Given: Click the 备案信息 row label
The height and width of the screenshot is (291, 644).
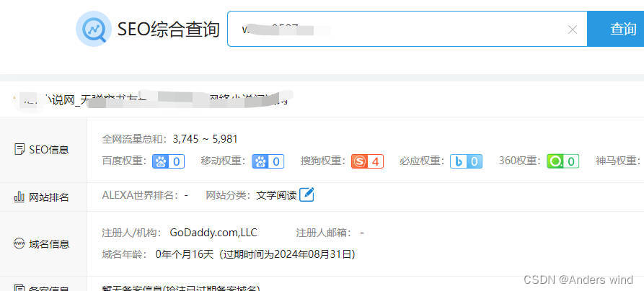Looking at the screenshot, I should pos(42,287).
